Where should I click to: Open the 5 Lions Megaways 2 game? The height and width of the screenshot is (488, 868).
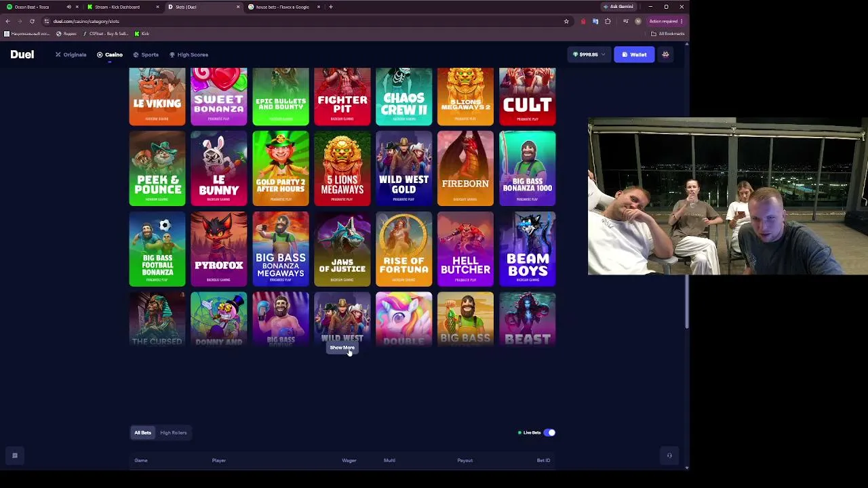coord(466,96)
